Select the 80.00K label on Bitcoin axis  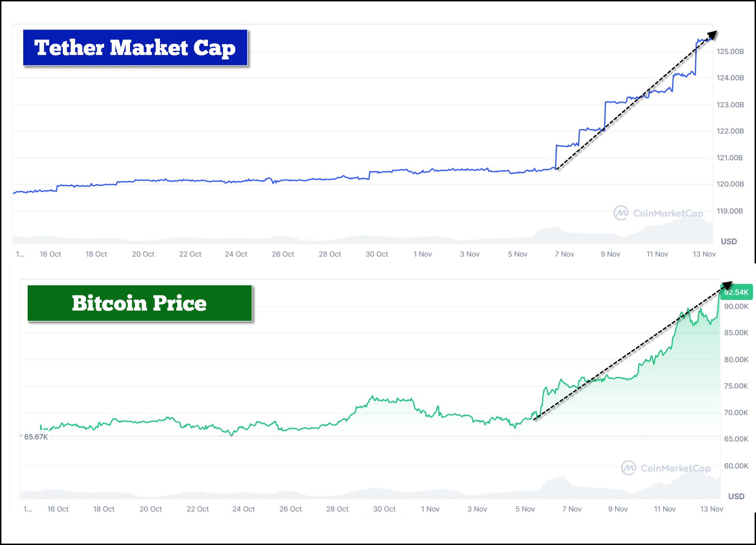[736, 360]
